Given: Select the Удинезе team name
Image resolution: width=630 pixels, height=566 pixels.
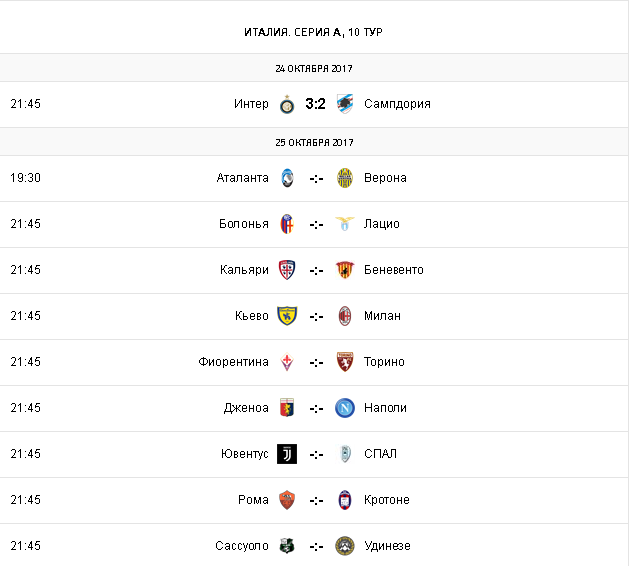Looking at the screenshot, I should (x=387, y=546).
